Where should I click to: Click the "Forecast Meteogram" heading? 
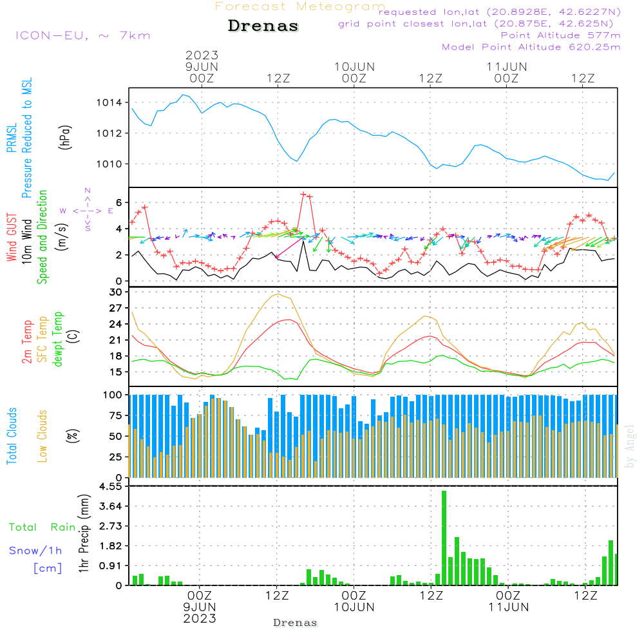point(300,6)
